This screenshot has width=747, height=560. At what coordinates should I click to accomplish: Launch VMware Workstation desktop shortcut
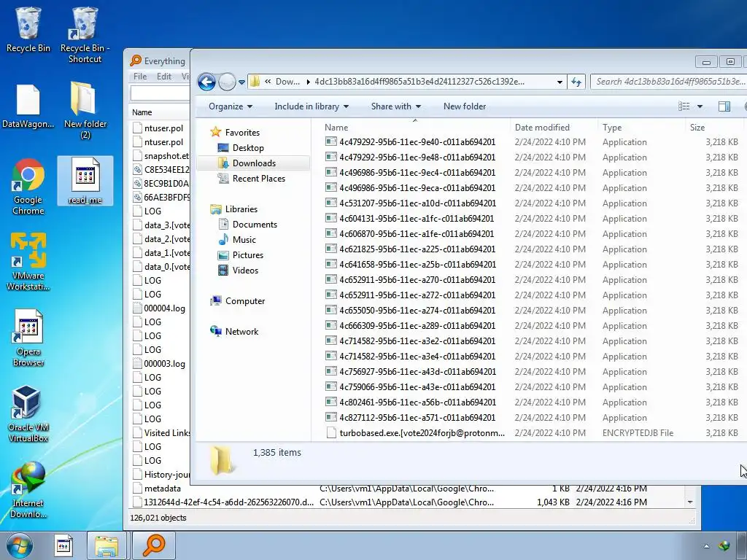(x=28, y=262)
